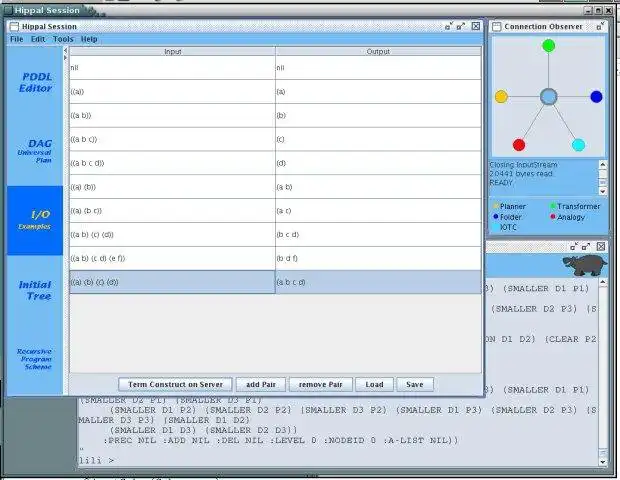Click Term Construct on Server button
Image resolution: width=620 pixels, height=480 pixels.
[x=175, y=384]
